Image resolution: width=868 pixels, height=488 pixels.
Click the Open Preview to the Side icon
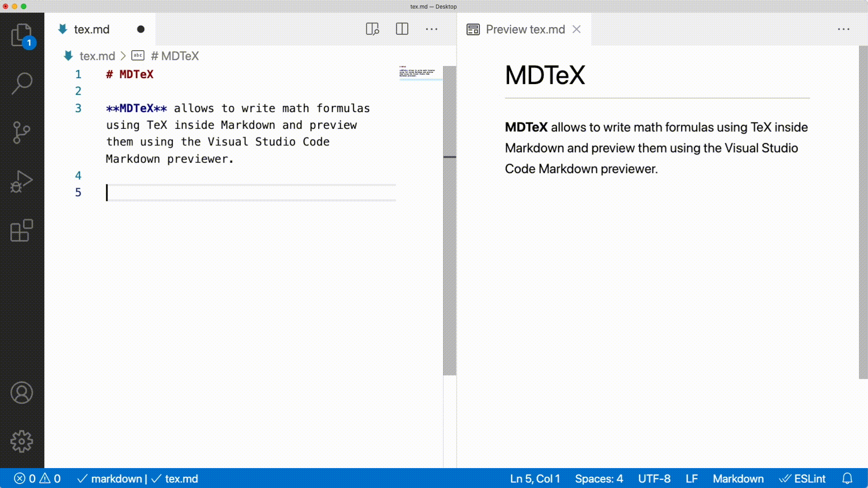click(372, 29)
